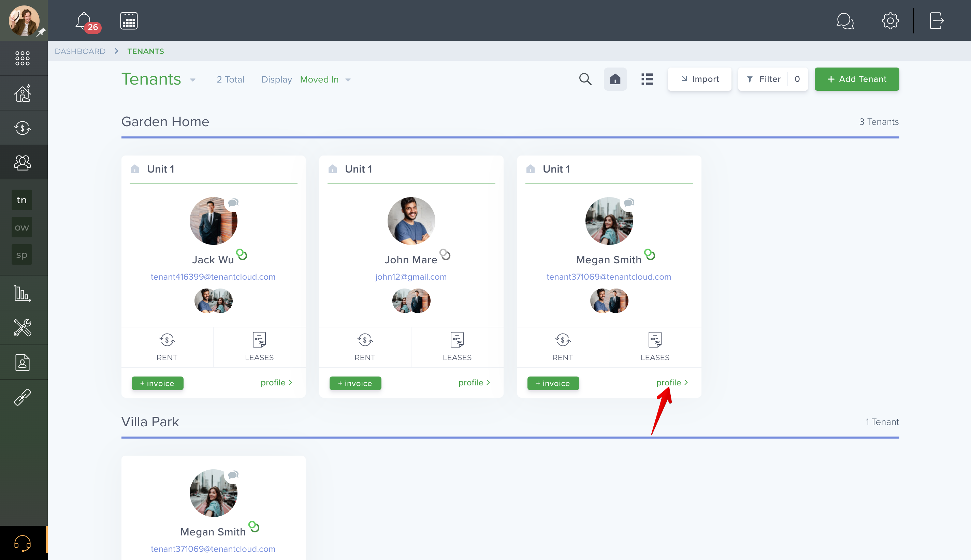Viewport: 971px width, 560px height.
Task: Click john12@gmail.com email link
Action: click(411, 277)
